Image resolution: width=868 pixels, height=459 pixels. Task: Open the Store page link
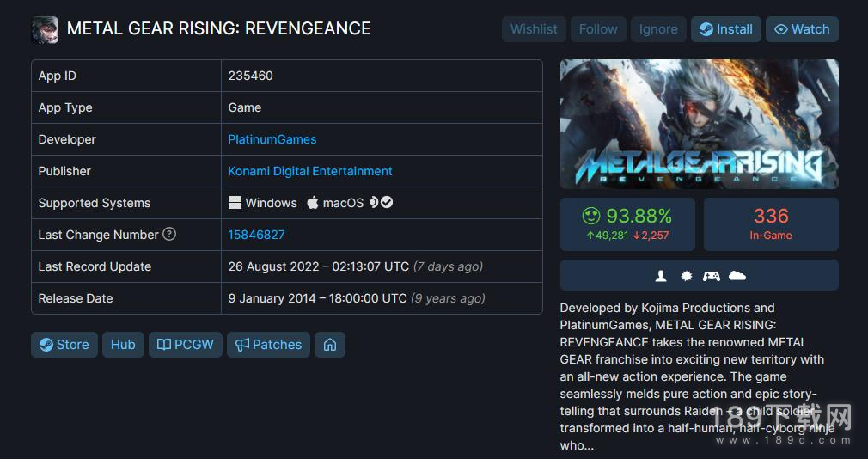64,345
